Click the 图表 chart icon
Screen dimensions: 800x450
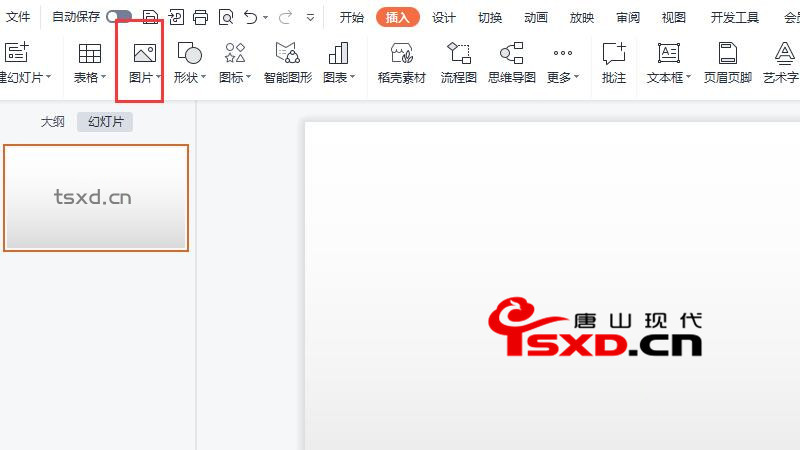(338, 53)
